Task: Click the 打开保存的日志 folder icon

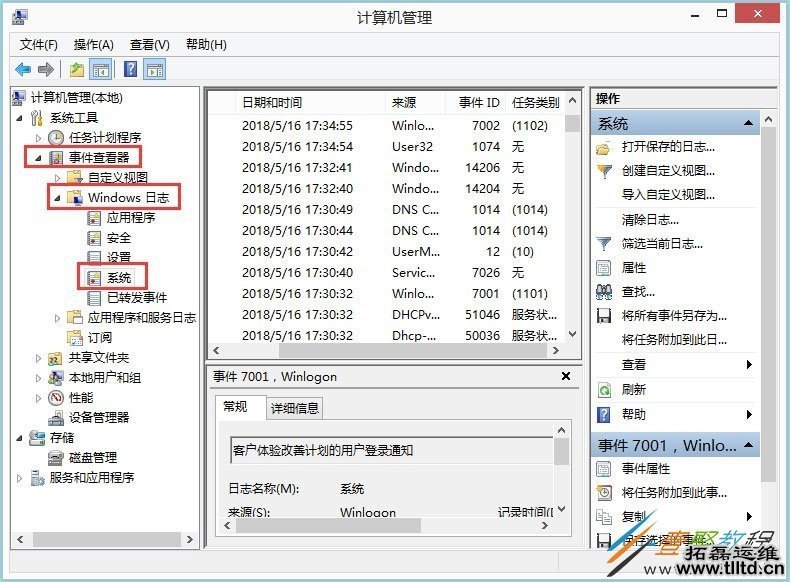Action: (x=604, y=148)
